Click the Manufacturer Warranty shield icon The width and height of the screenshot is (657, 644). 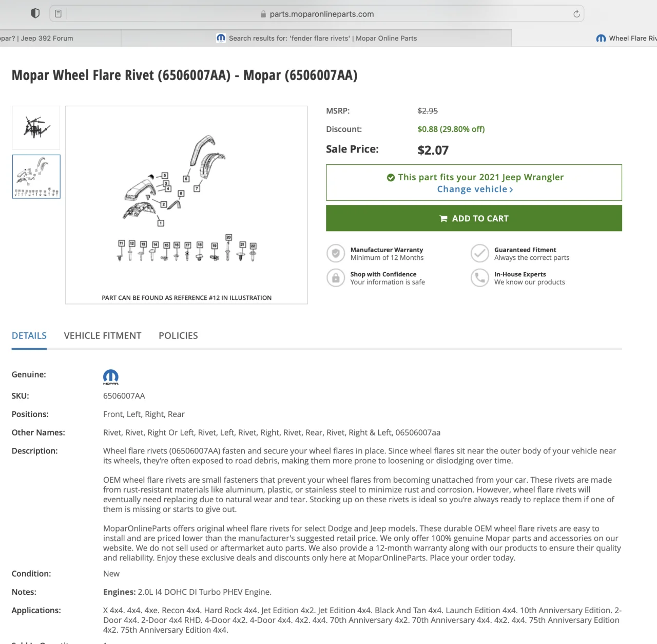[x=336, y=253]
